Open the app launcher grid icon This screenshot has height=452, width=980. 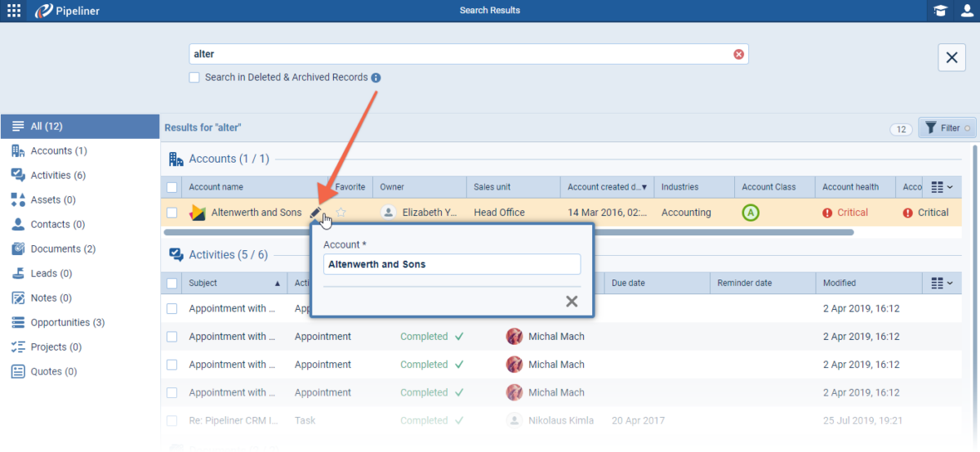coord(14,11)
